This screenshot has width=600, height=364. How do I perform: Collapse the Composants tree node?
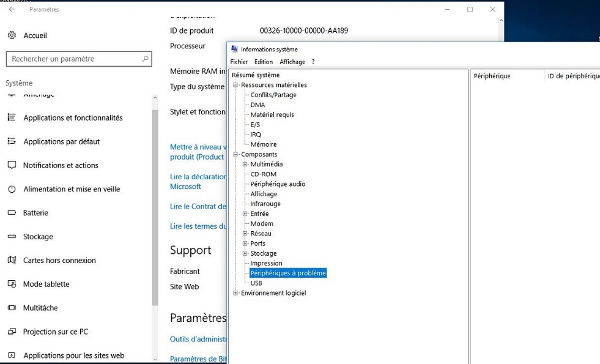click(x=235, y=154)
